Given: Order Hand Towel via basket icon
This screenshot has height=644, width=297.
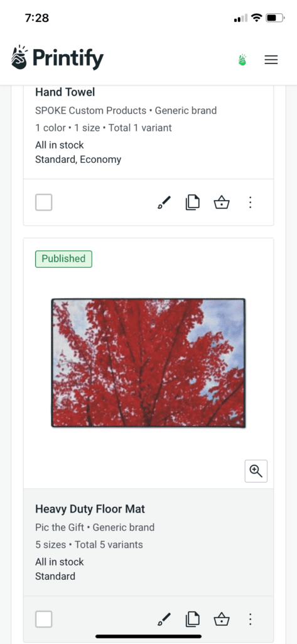Looking at the screenshot, I should pyautogui.click(x=222, y=203).
